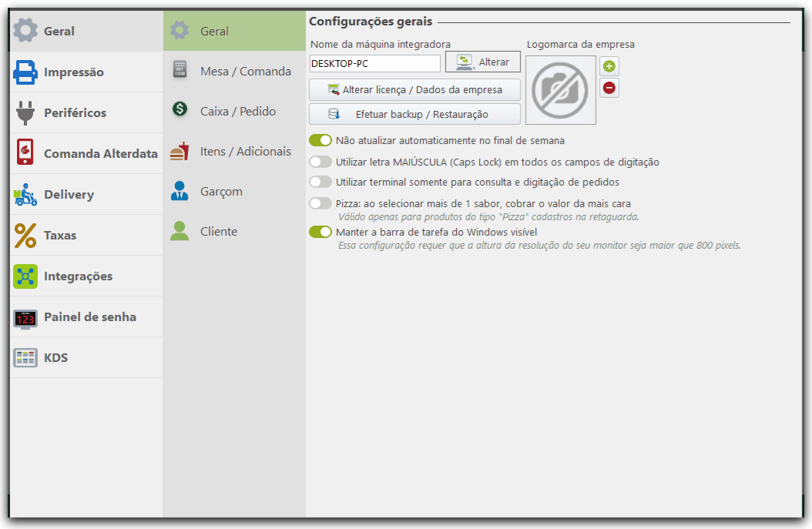Screen dimensions: 812x529
Task: Open the Integrações settings category
Action: pyautogui.click(x=86, y=276)
